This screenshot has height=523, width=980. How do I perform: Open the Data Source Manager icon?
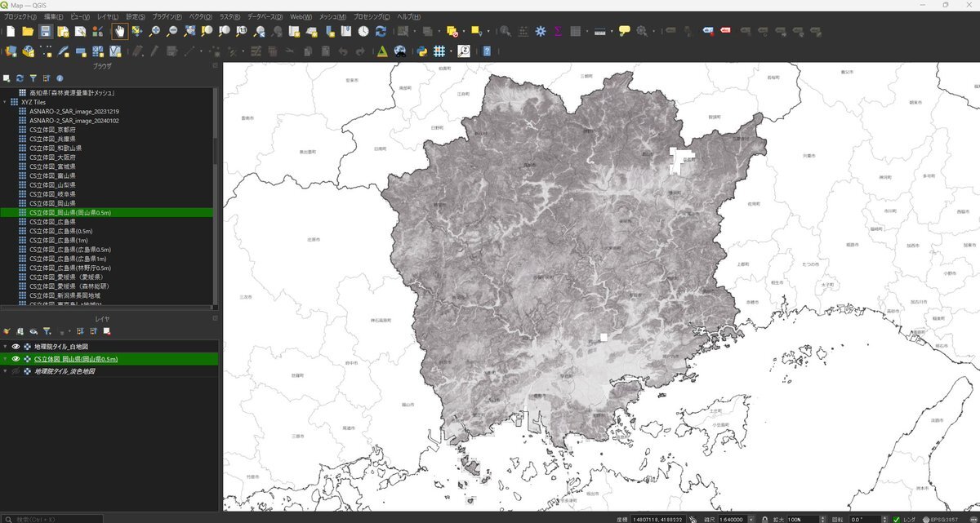tap(11, 51)
